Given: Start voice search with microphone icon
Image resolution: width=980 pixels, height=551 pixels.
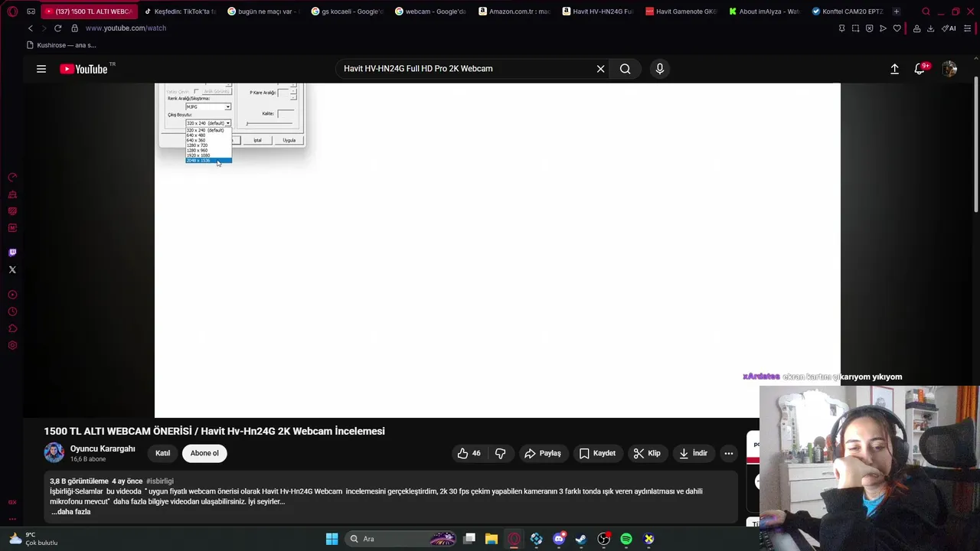Looking at the screenshot, I should coord(660,69).
